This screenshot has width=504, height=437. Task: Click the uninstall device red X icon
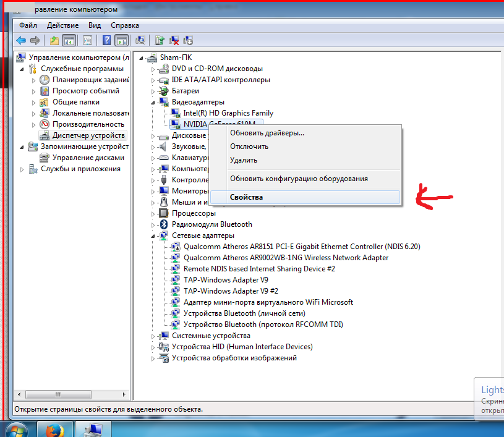[x=174, y=40]
